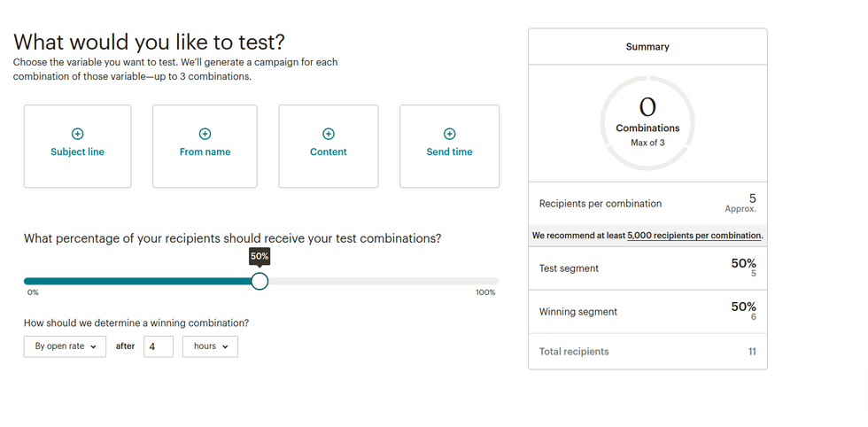Click the Total recipients summary row
868x427 pixels.
(x=647, y=352)
